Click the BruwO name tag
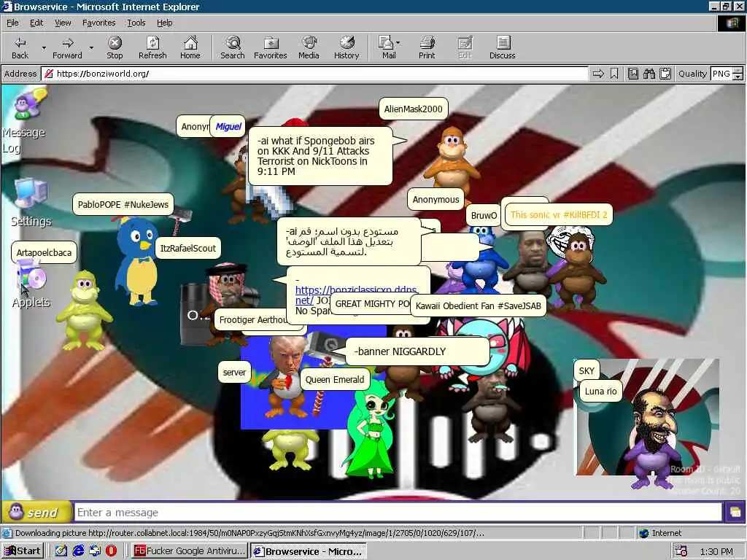The height and width of the screenshot is (560, 747). (484, 216)
